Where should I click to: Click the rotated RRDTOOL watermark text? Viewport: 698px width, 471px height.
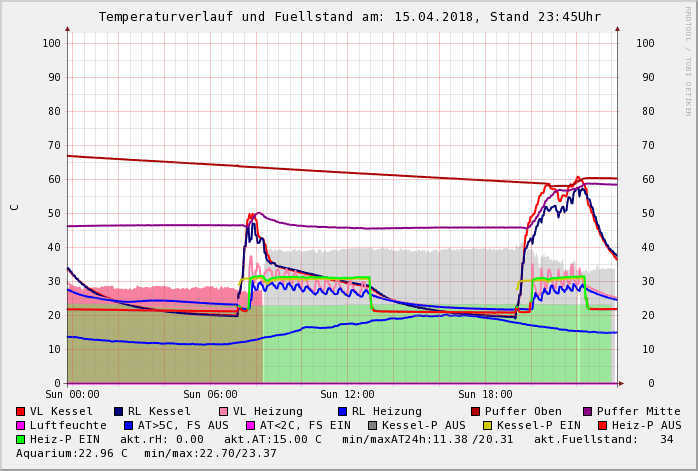pyautogui.click(x=688, y=60)
